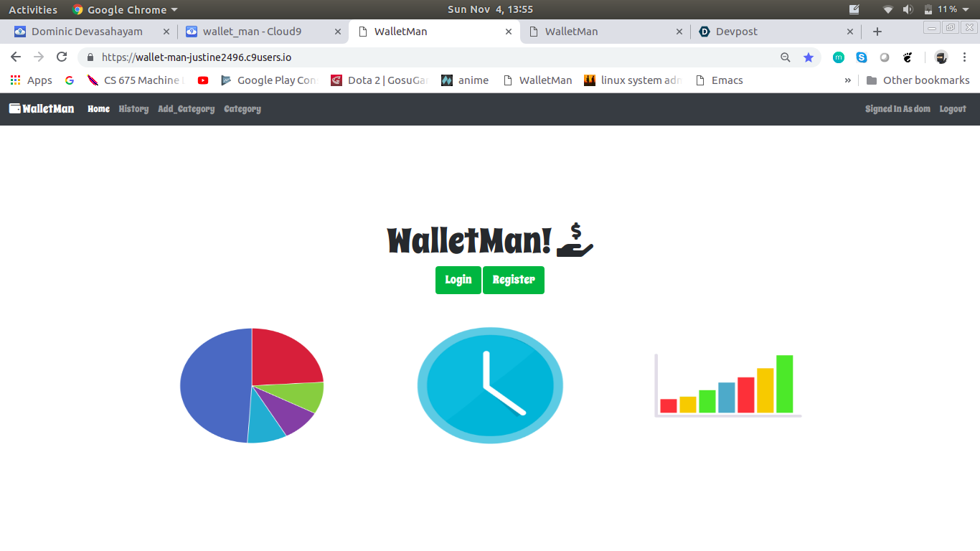Open the Home nav link
The image size is (980, 551).
(98, 109)
